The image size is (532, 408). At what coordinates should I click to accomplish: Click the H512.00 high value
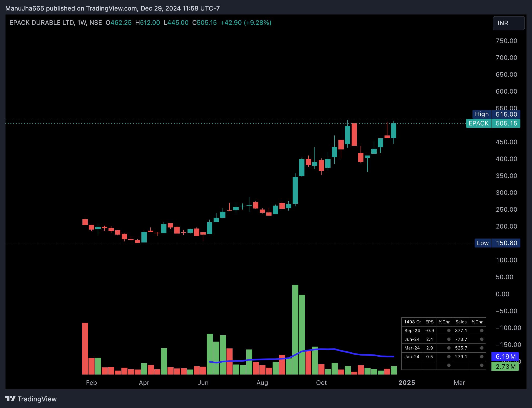147,23
